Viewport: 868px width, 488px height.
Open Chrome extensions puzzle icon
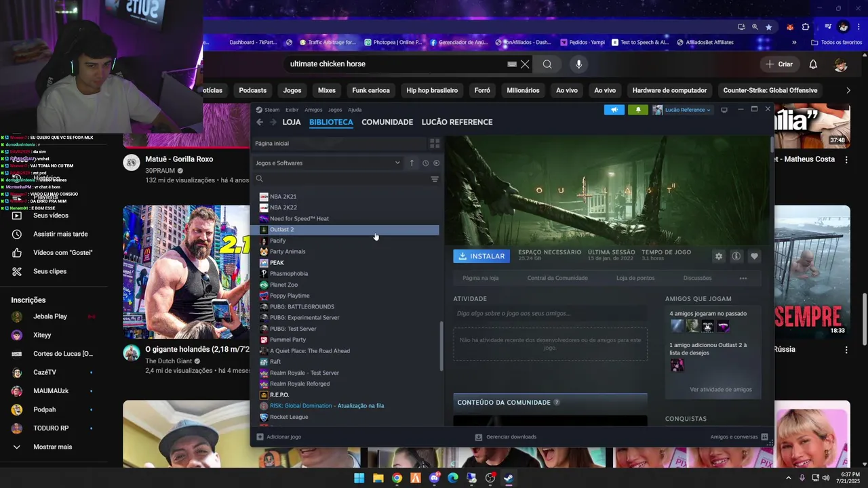[x=806, y=27]
